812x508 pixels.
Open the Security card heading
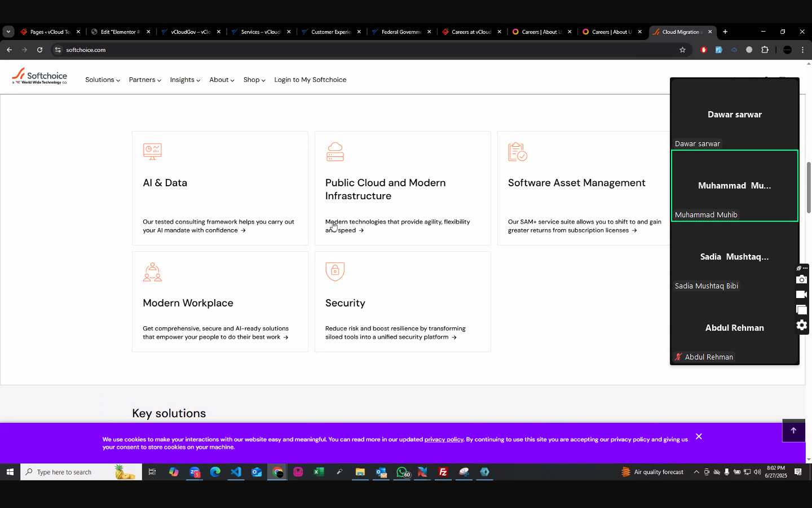tap(345, 303)
